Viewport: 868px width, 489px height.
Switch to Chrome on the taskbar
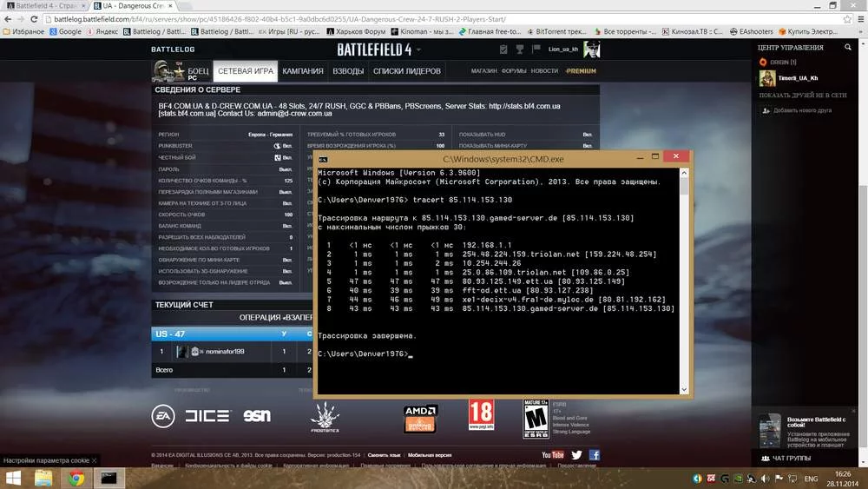click(76, 478)
